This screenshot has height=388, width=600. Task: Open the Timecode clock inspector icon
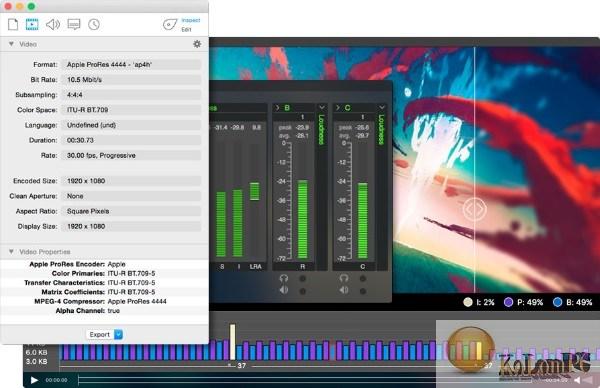[x=94, y=24]
